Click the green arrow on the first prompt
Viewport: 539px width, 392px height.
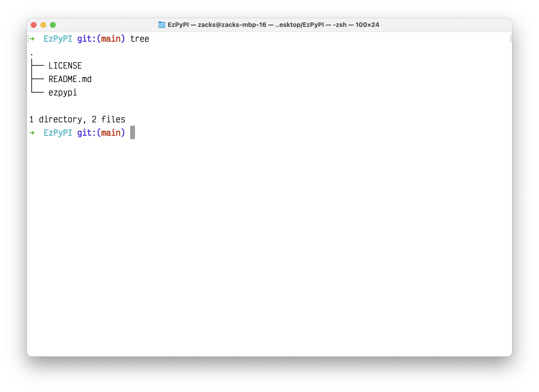pos(32,39)
